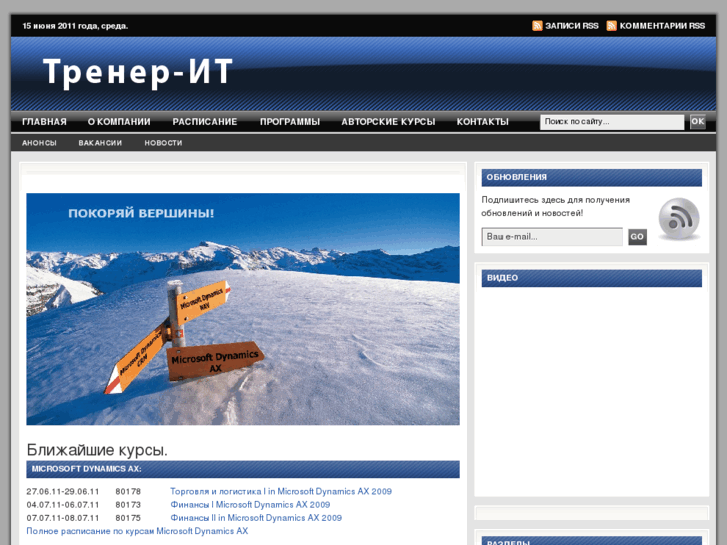Click the Тренер-ИТ site title
Viewport: 727px width, 545px height.
tap(138, 72)
